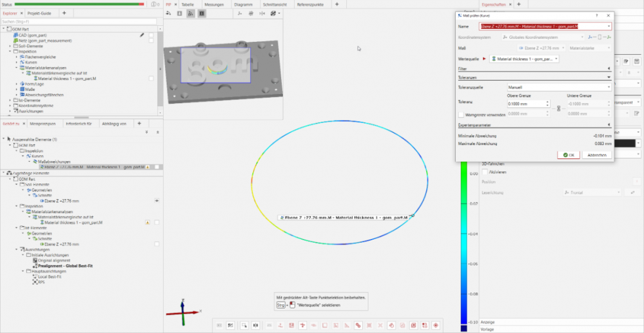Expand the Expertenparameter section

click(x=609, y=125)
